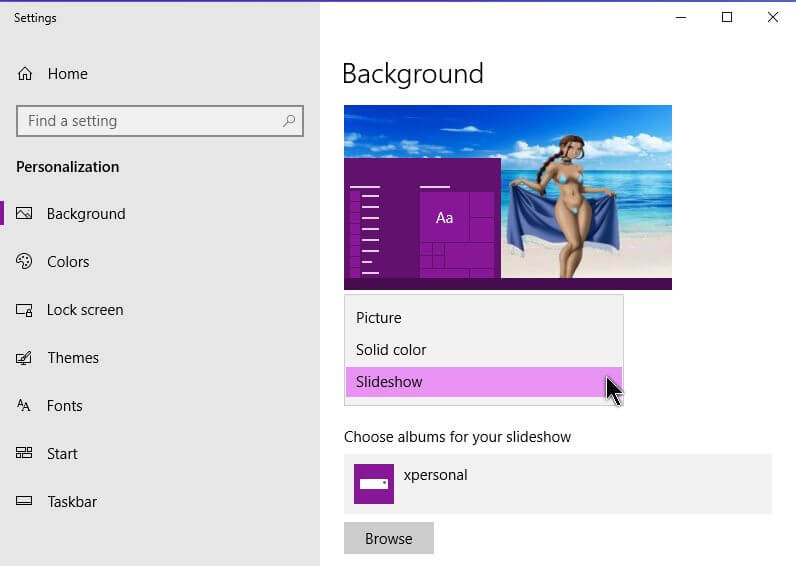This screenshot has height=566, width=796.
Task: Navigate to Taskbar settings
Action: [x=72, y=502]
